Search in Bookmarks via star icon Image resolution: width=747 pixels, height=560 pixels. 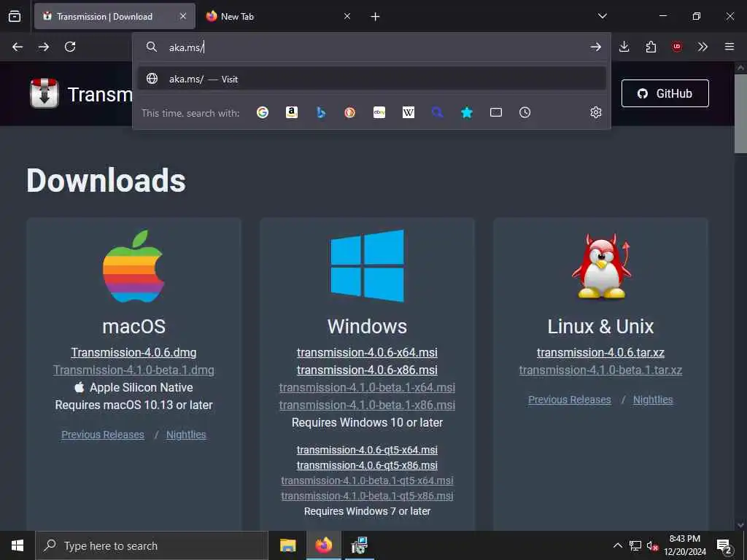(x=467, y=112)
